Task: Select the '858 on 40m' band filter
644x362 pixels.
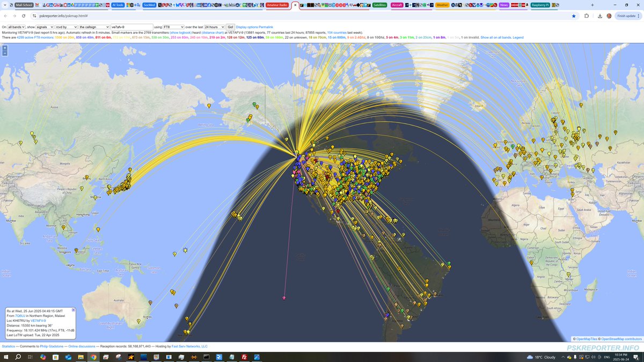Action: click(85, 38)
